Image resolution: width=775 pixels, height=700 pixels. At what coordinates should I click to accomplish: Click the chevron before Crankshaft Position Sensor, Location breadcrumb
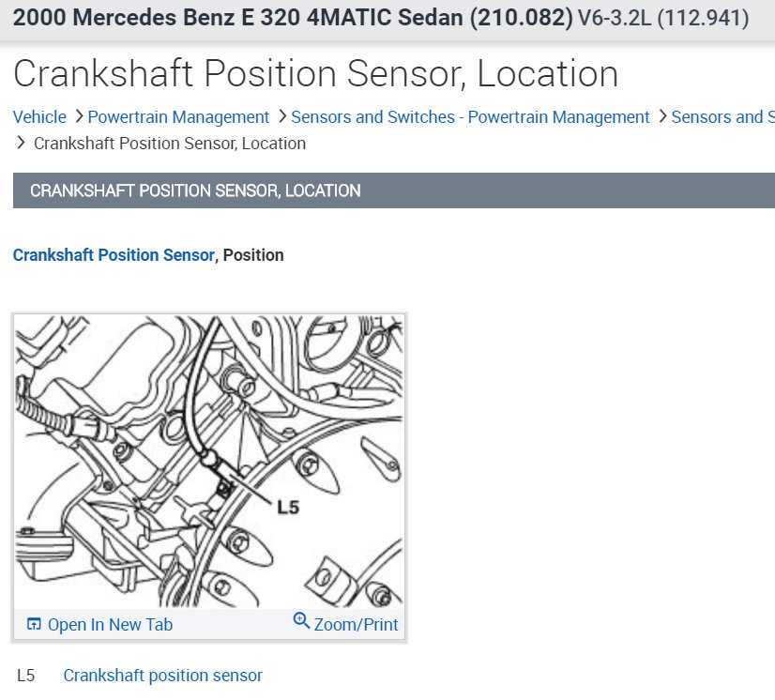click(21, 143)
